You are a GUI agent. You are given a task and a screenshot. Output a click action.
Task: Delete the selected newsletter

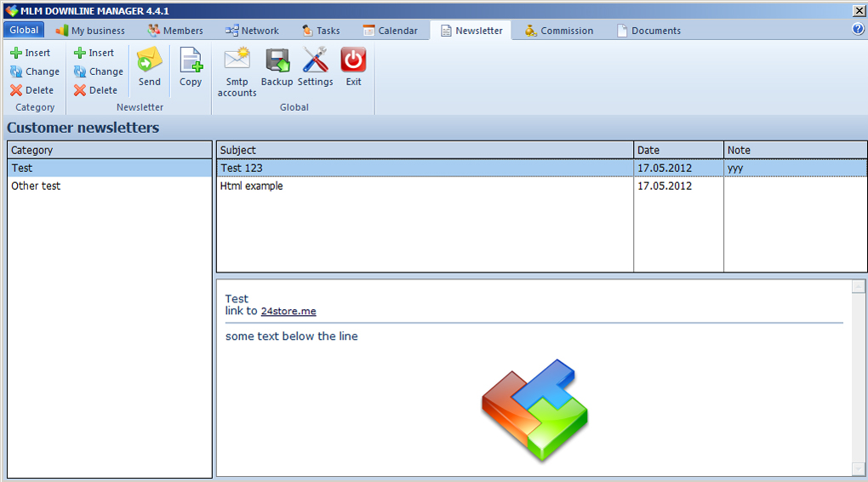(95, 90)
